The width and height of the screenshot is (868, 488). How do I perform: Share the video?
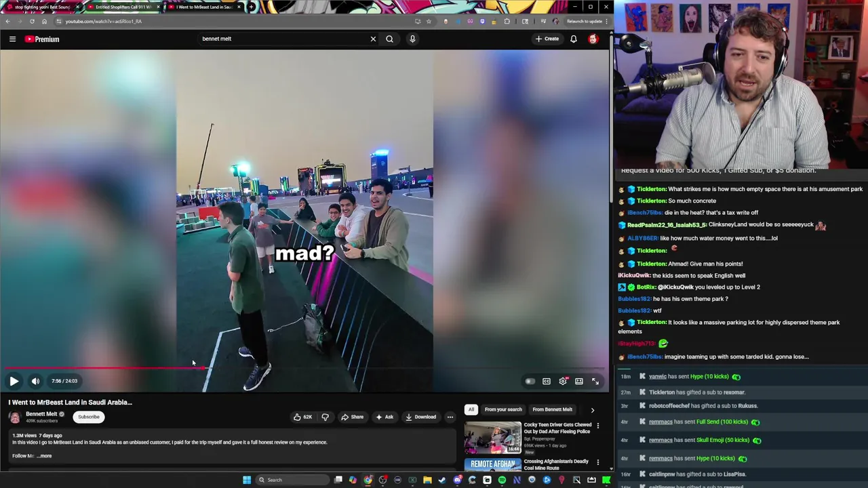(353, 417)
